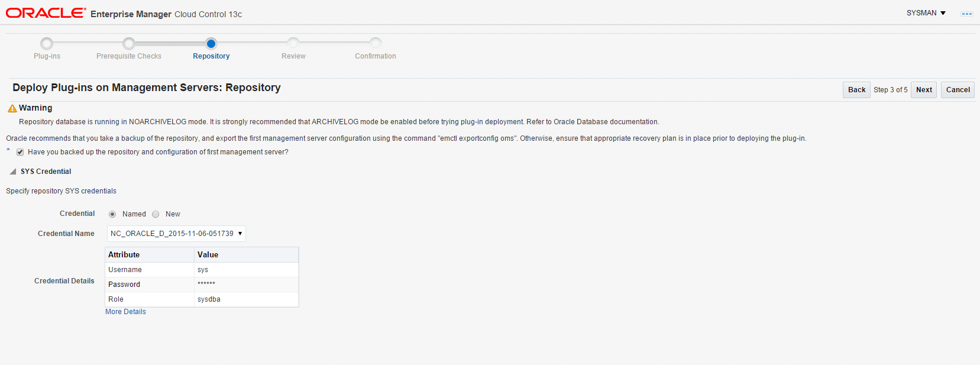Viewport: 980px width, 365px height.
Task: Click the Confirmation step circle
Action: tap(376, 43)
